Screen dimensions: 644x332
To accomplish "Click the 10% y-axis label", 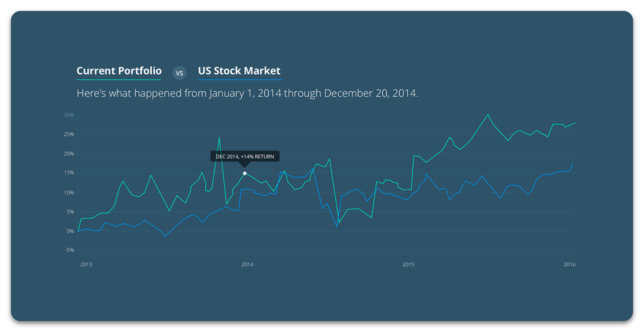I will pyautogui.click(x=69, y=193).
